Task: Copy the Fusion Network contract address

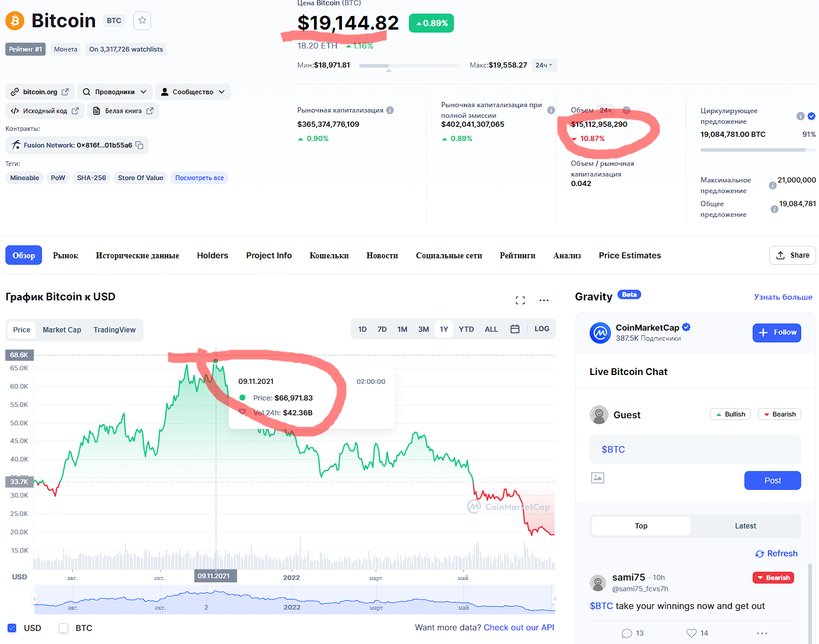Action: pos(140,145)
